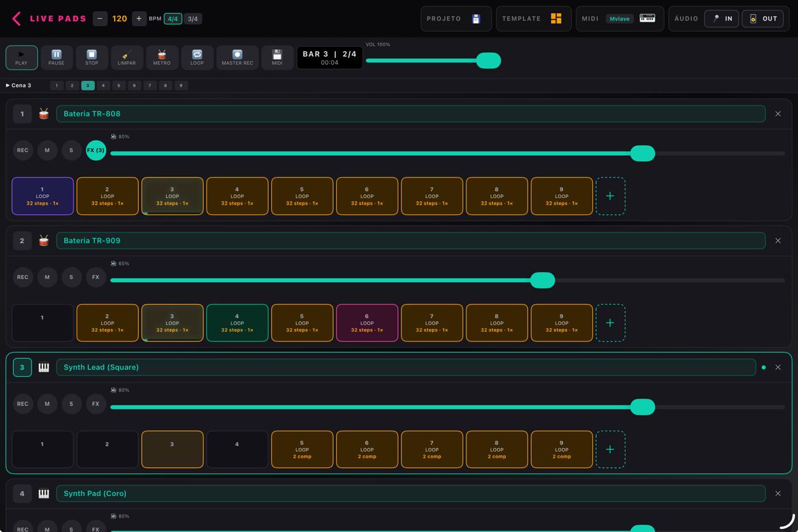Open FX (3) on Bateria TR-808
798x532 pixels.
pos(96,150)
